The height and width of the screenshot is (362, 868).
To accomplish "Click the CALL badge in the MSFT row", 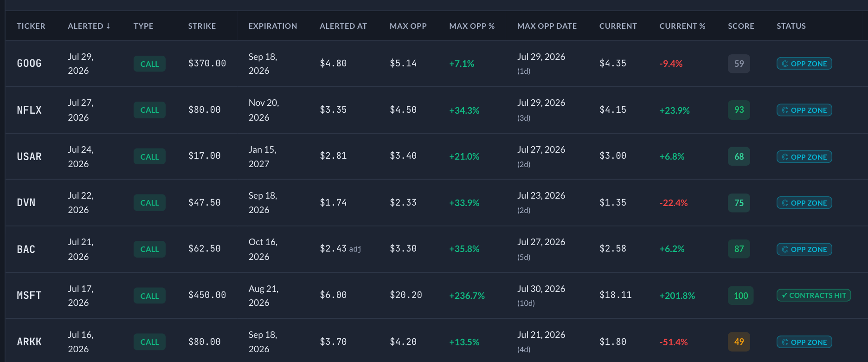I will [149, 296].
